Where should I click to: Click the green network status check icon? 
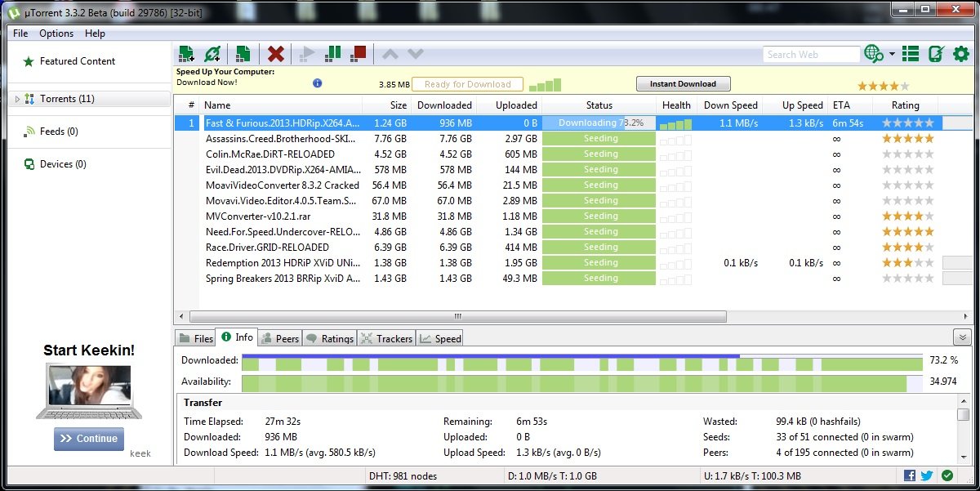[x=947, y=475]
